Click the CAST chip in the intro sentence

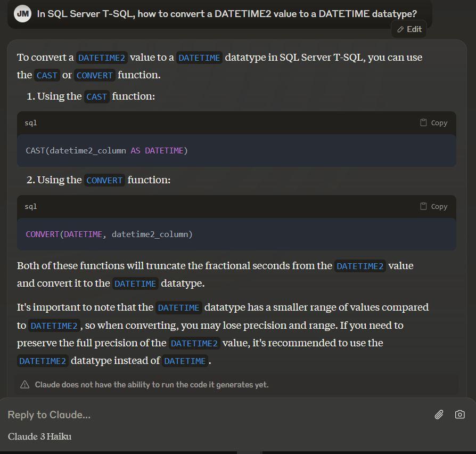47,75
